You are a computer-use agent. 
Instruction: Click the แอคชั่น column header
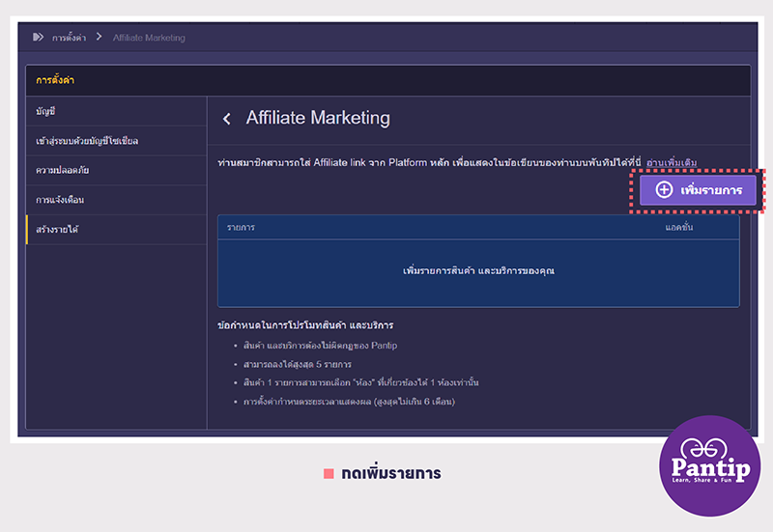pos(679,227)
